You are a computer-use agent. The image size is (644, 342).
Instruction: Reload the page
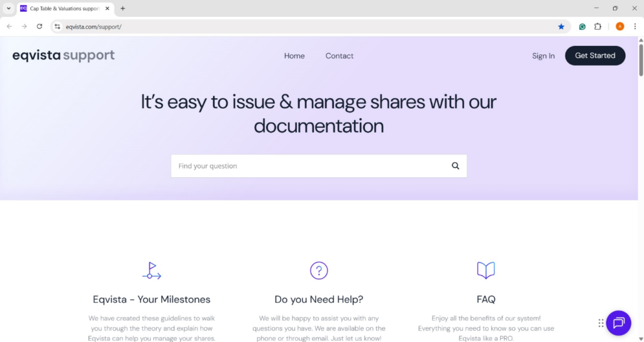[x=40, y=26]
